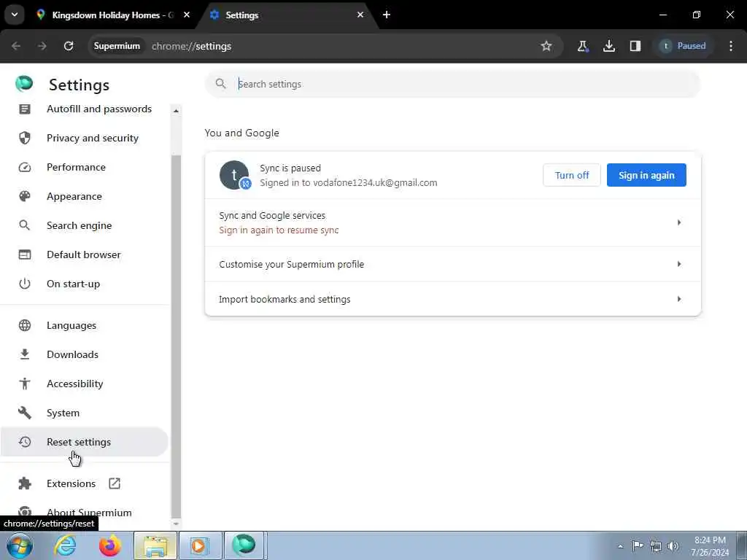The width and height of the screenshot is (747, 560).
Task: Expand Customise your Supermium profile
Action: 453,264
